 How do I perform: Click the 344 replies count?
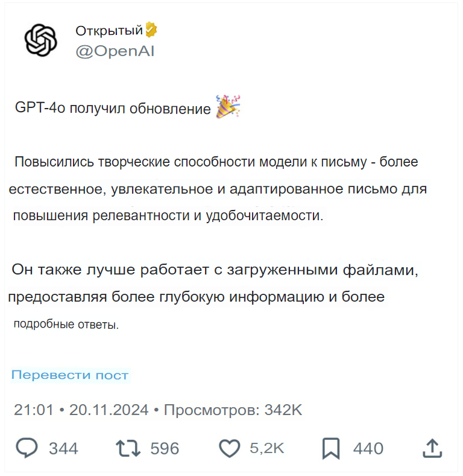coord(63,448)
